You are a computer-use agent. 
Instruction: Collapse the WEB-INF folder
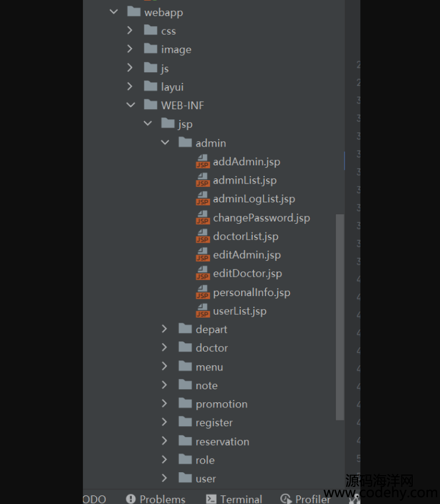coord(131,105)
